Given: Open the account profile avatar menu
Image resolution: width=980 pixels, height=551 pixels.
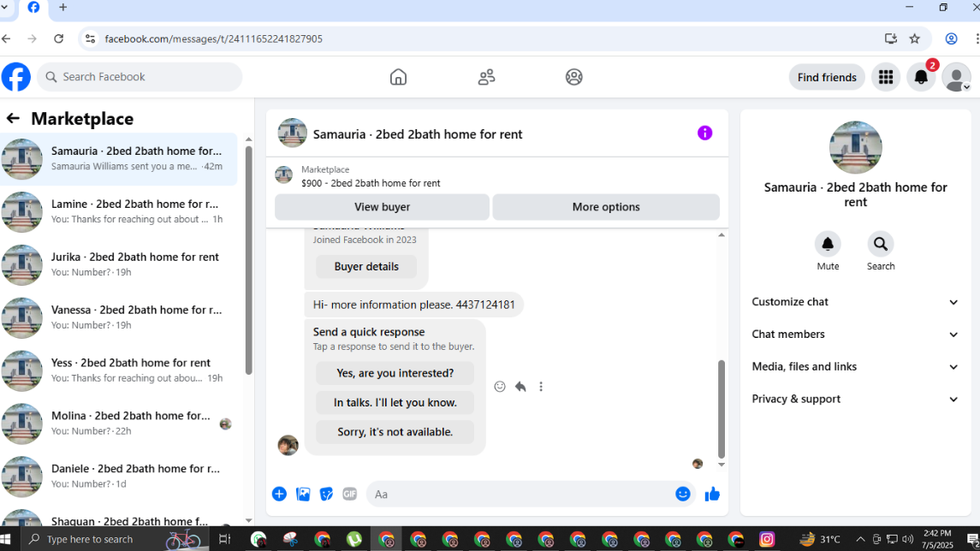Looking at the screenshot, I should point(956,77).
